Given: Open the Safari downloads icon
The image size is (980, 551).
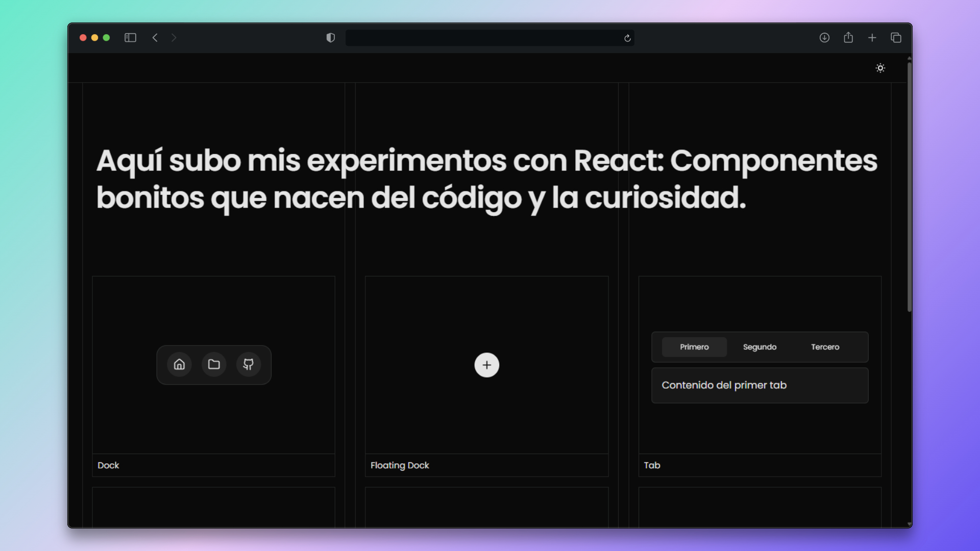Looking at the screenshot, I should point(824,37).
